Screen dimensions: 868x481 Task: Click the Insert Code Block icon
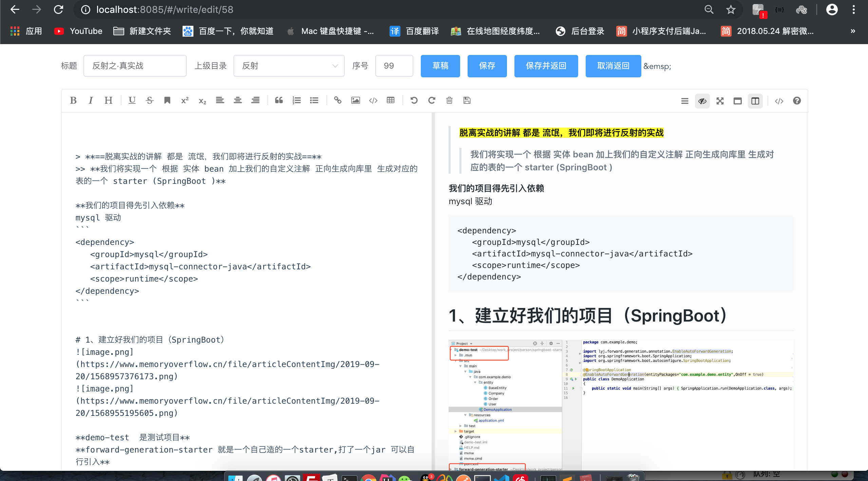click(373, 100)
